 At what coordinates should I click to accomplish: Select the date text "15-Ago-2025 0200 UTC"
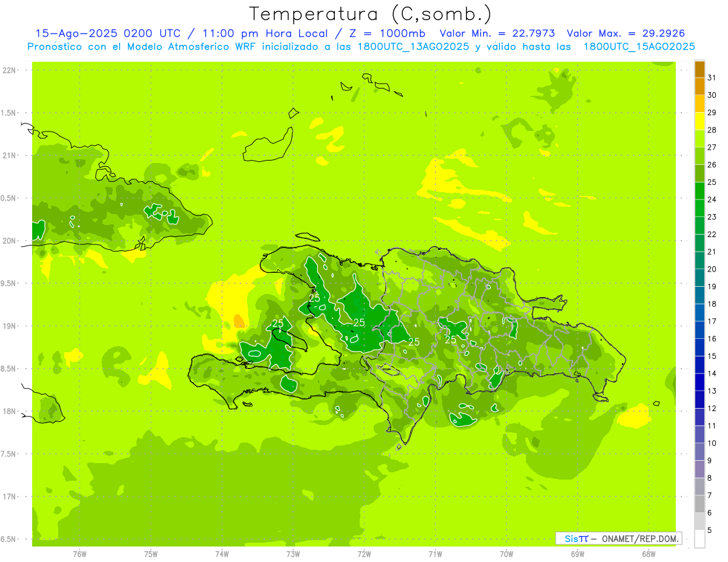coord(107,33)
